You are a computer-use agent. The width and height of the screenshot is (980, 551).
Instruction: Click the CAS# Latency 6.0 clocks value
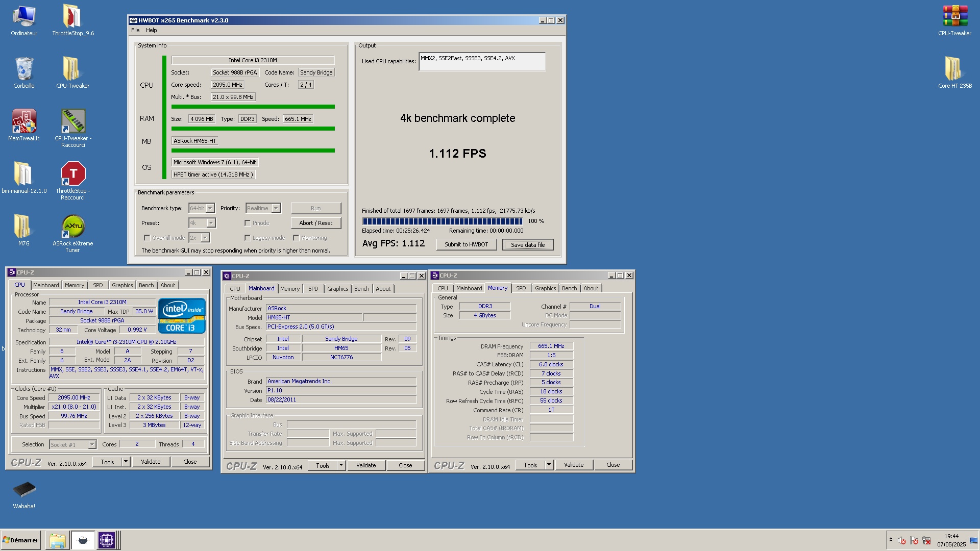(551, 364)
